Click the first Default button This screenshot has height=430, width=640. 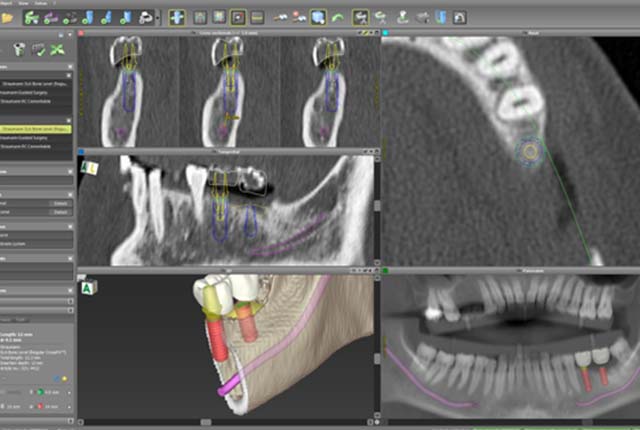tap(60, 203)
